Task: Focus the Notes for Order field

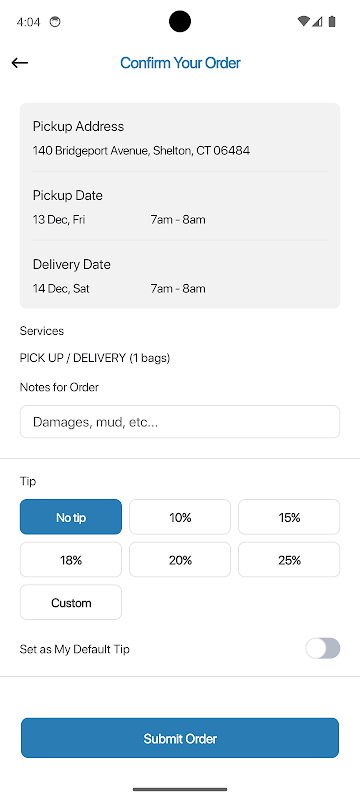Action: pos(180,422)
